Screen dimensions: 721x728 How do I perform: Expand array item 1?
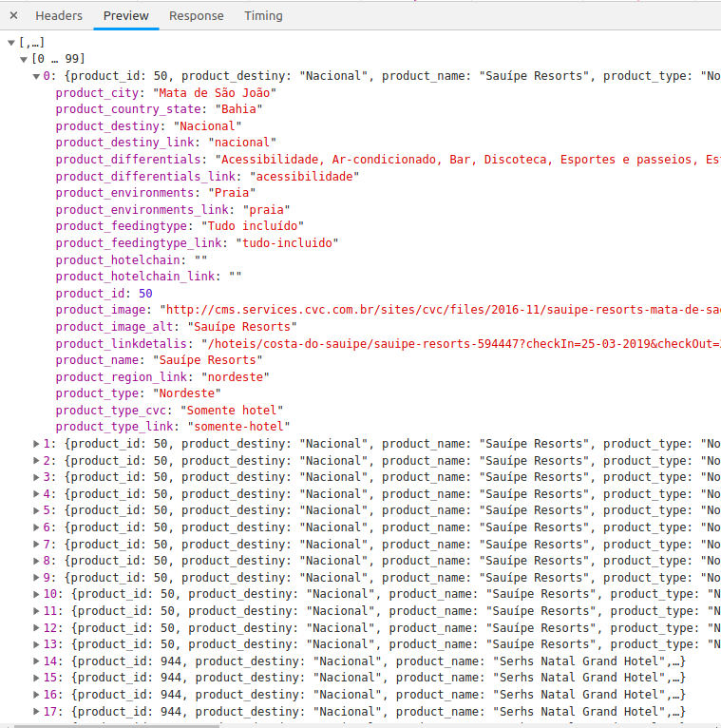point(36,444)
